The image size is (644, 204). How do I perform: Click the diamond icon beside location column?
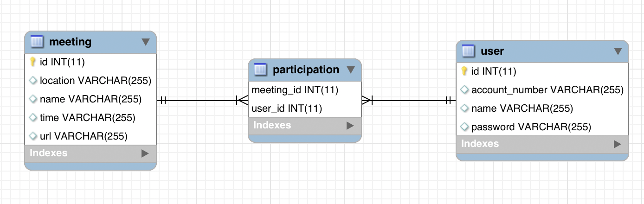coord(33,81)
